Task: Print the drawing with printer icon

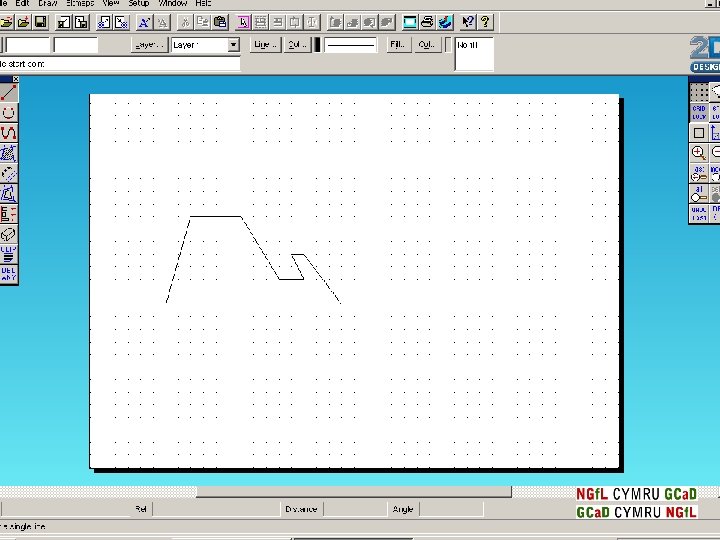Action: pos(427,22)
